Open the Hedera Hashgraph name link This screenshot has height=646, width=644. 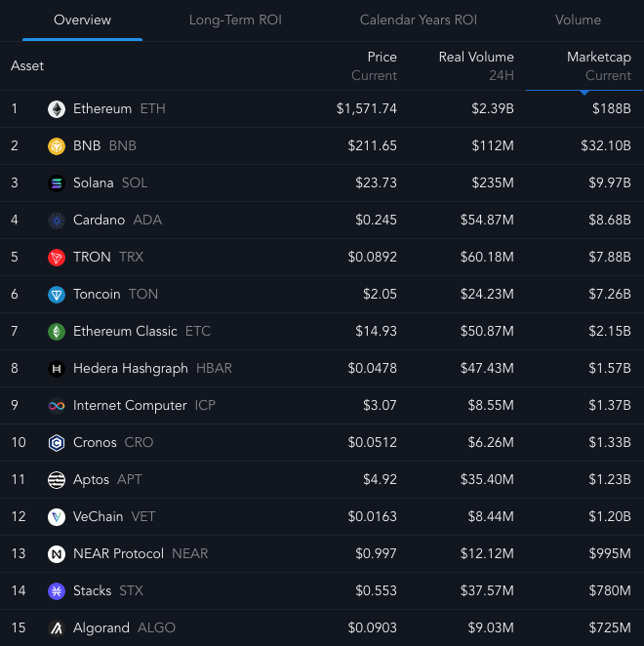pyautogui.click(x=130, y=368)
